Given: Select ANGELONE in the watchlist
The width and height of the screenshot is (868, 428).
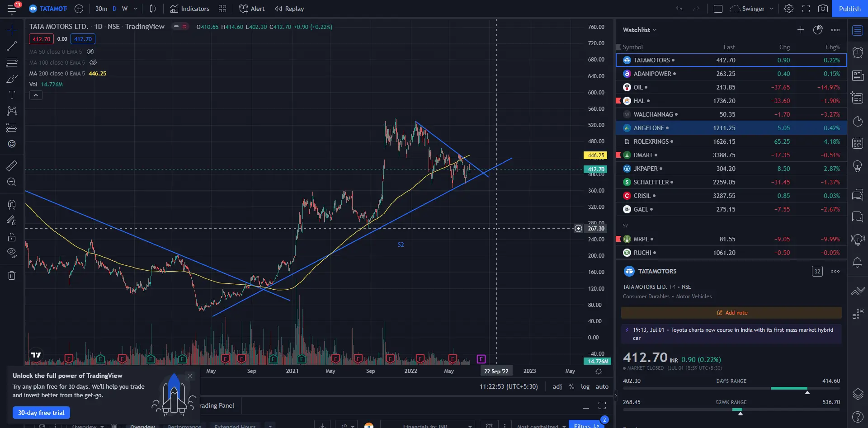Looking at the screenshot, I should pos(649,128).
